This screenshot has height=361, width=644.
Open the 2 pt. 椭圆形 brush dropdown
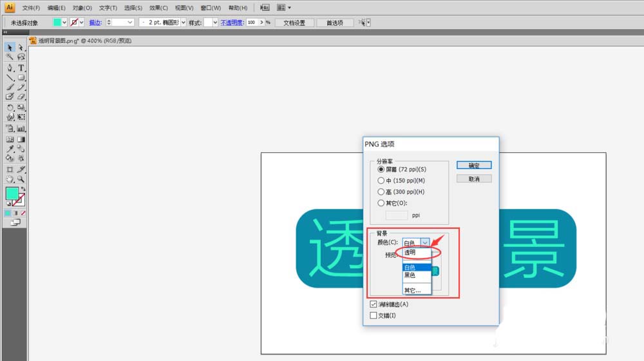point(183,23)
